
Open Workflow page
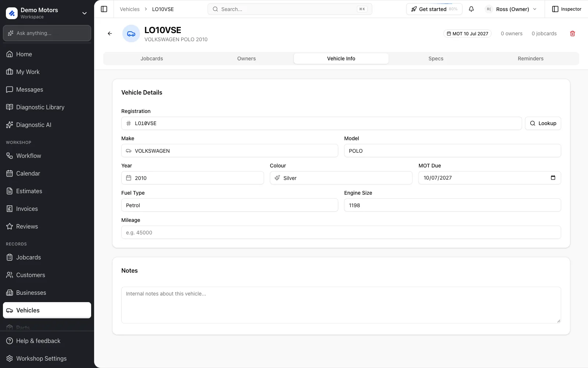point(47,156)
